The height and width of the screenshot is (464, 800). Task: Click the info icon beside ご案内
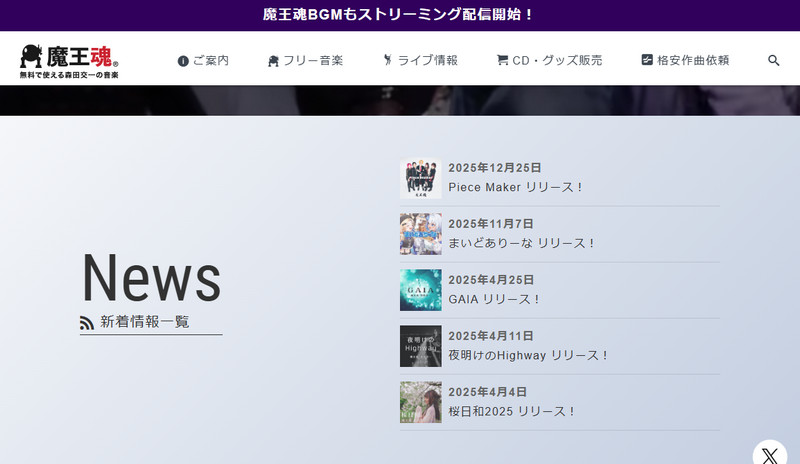click(x=183, y=61)
